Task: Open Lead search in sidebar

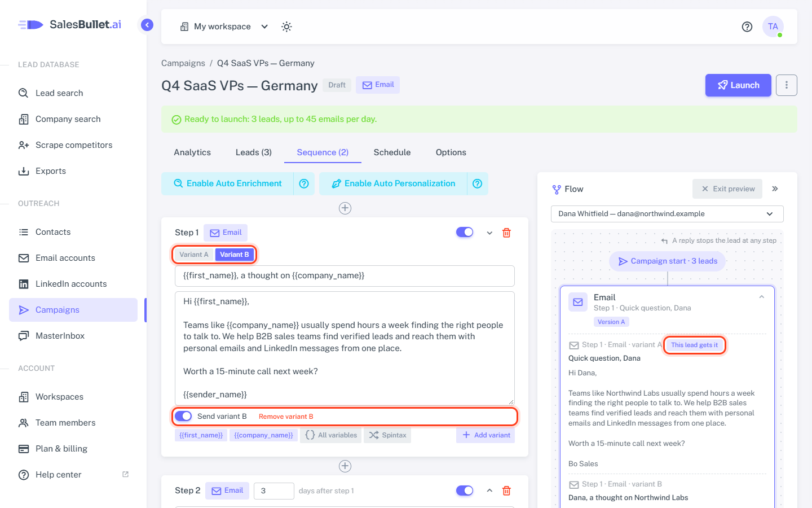Action: [73, 93]
